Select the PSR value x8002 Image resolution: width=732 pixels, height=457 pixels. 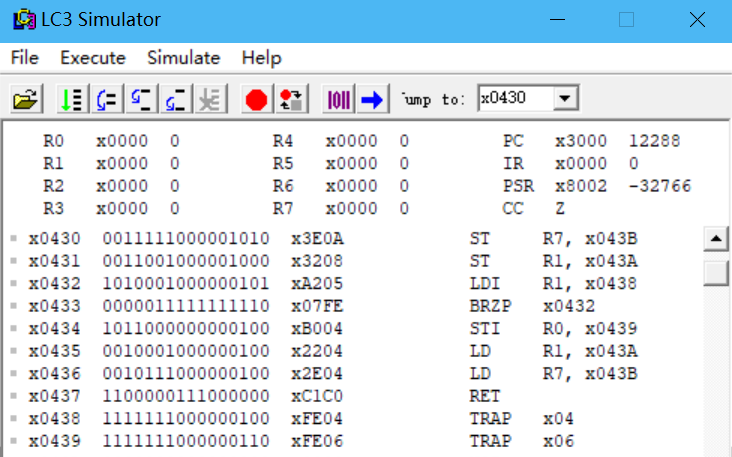(x=581, y=186)
